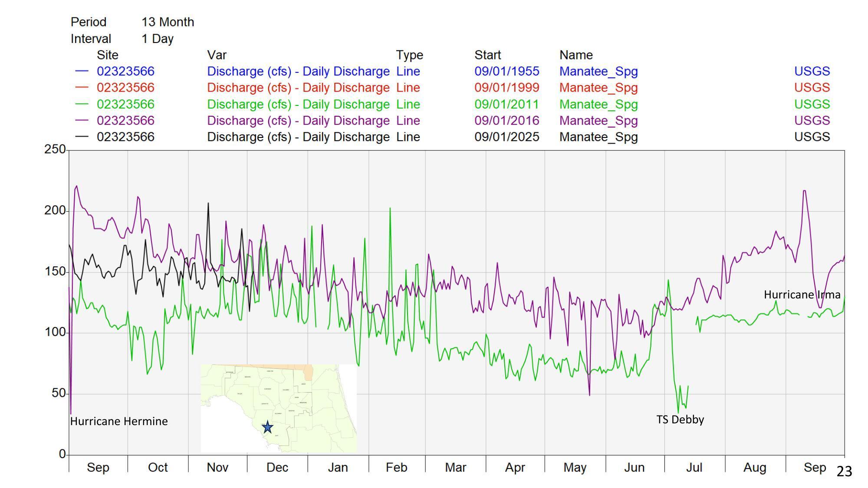Select the Var column header
The height and width of the screenshot is (488, 868).
[x=216, y=55]
